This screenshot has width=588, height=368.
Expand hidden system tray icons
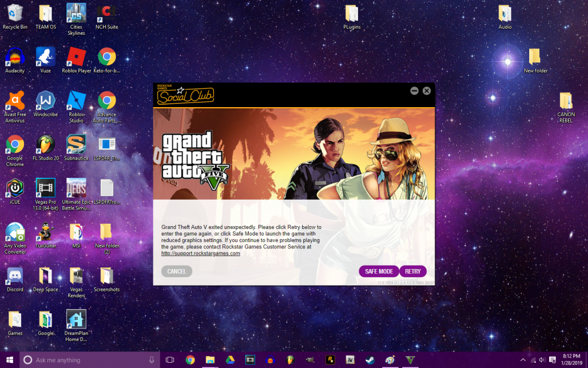point(523,360)
